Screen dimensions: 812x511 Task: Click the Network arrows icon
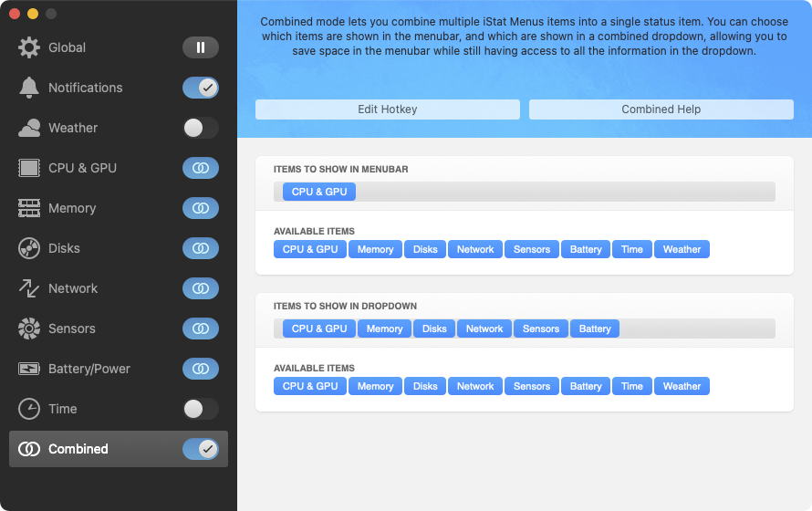click(29, 288)
